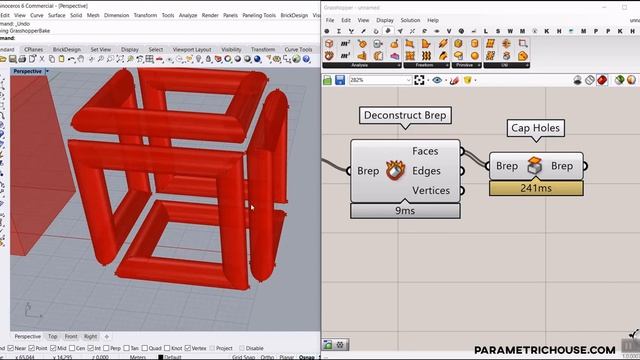Add a new viewport tab with plus button
Image resolution: width=640 pixels, height=360 pixels.
(x=107, y=337)
